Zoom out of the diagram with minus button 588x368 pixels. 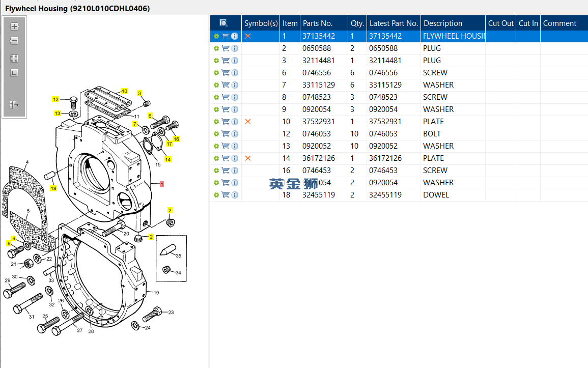14,41
